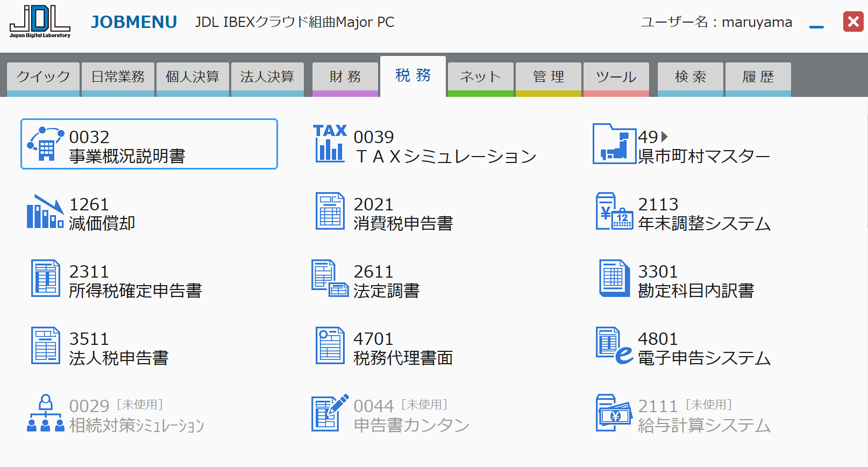Click the greyed 申告書カンタン label

[x=411, y=425]
